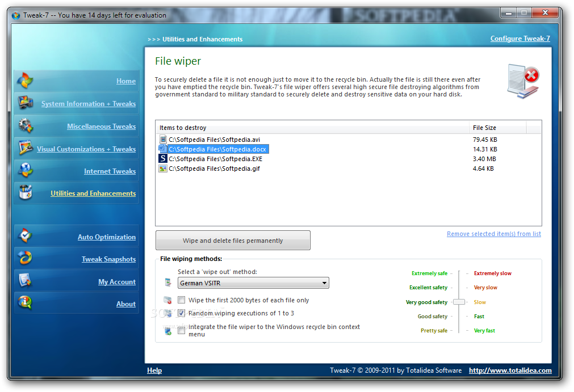
Task: Open the About link
Action: [126, 304]
